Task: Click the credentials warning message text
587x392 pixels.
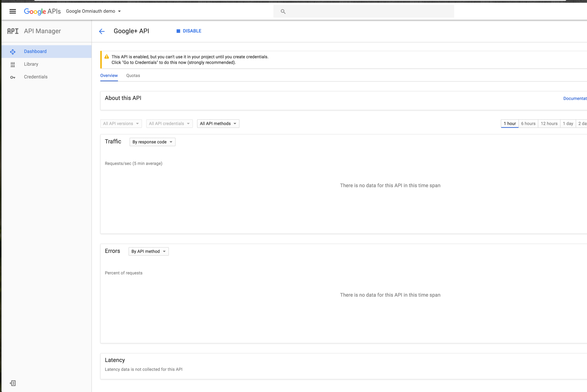Action: click(x=190, y=60)
